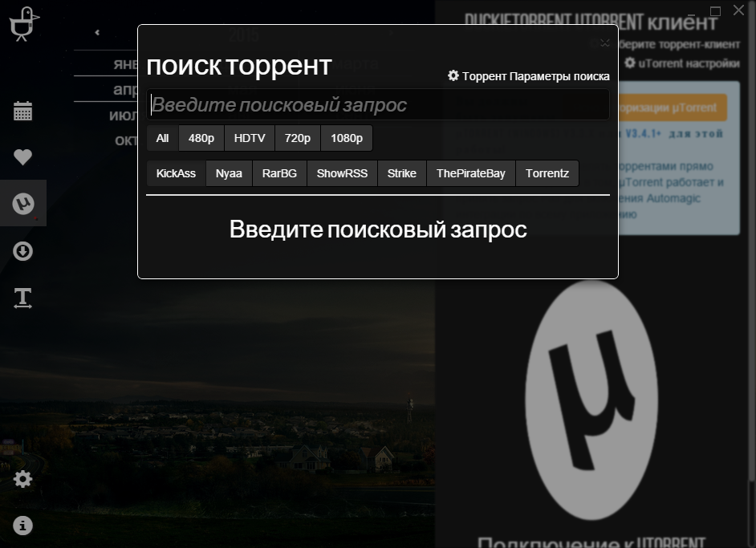
Task: Open settings with the gear icon
Action: coord(22,478)
